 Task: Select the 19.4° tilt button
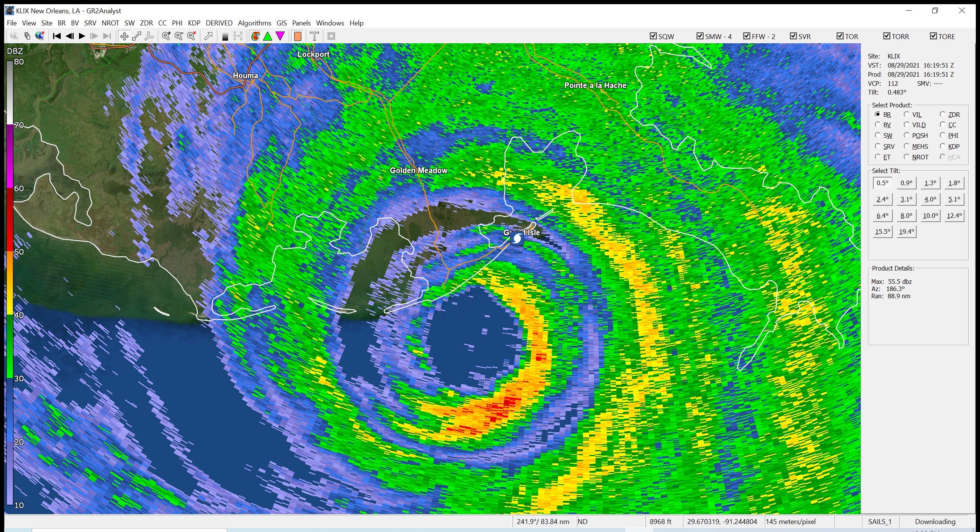tap(906, 231)
